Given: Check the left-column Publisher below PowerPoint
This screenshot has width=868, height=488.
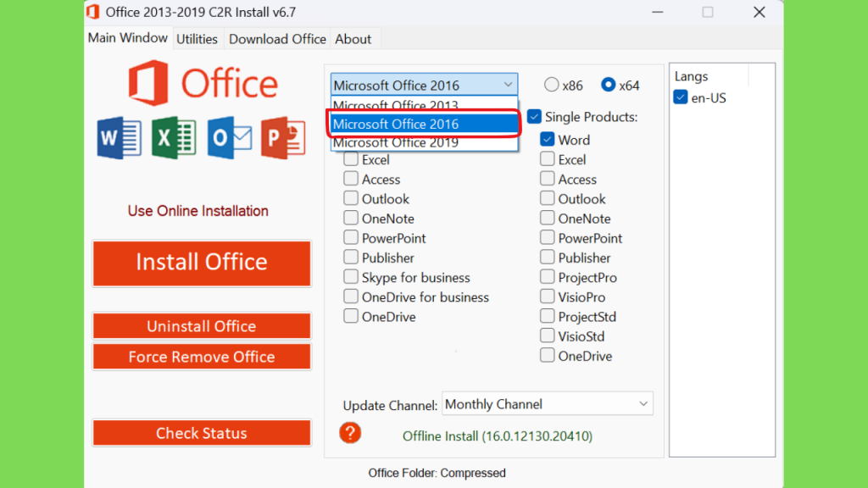Looking at the screenshot, I should click(350, 258).
